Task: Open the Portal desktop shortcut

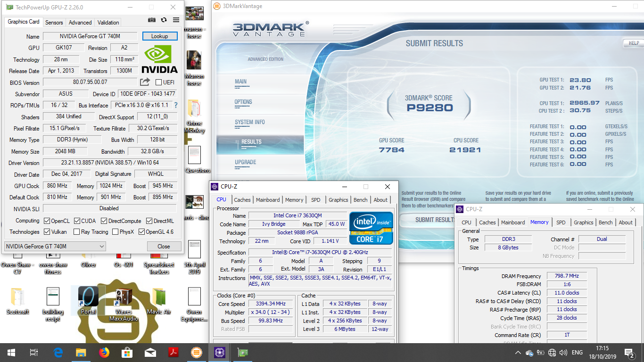Action: coord(88,300)
